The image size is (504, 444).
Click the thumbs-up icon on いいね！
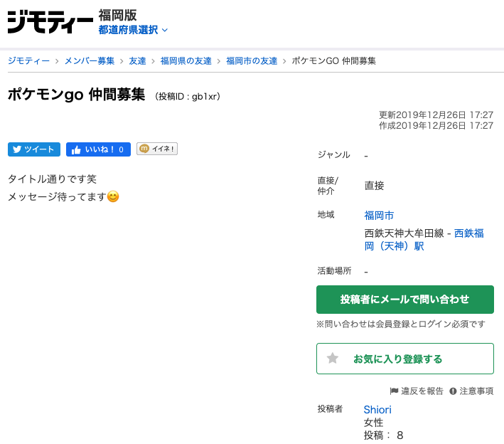pyautogui.click(x=76, y=149)
